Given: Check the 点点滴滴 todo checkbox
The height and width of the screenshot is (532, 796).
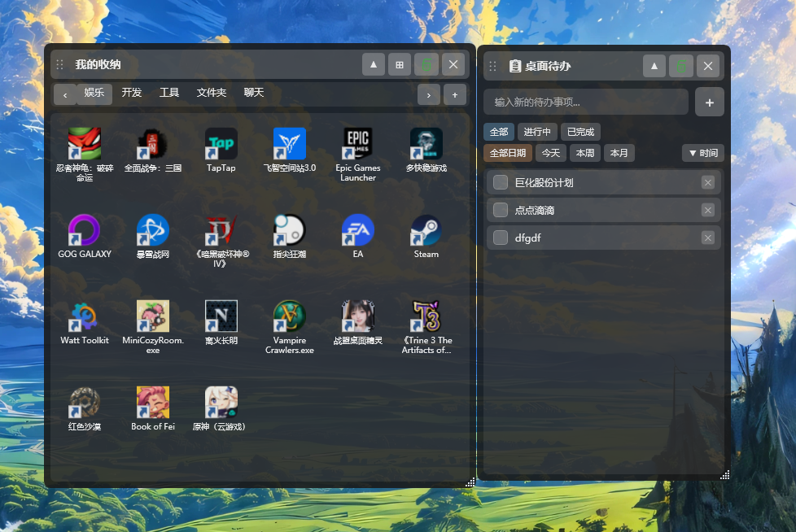Looking at the screenshot, I should click(x=501, y=210).
